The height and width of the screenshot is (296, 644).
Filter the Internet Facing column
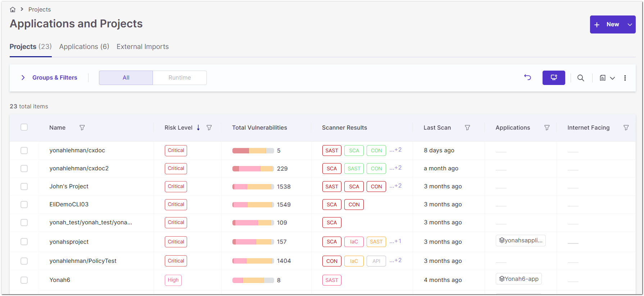point(626,128)
